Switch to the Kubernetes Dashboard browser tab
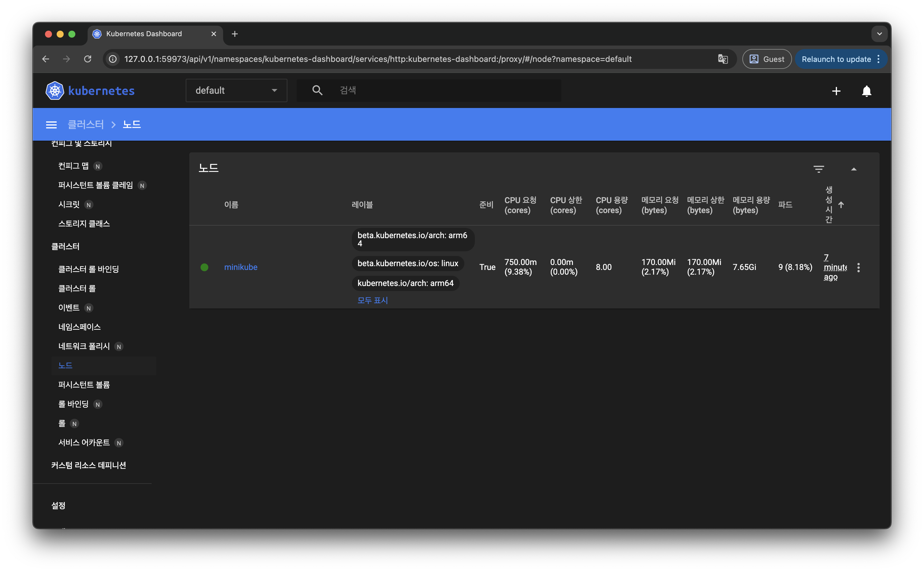The width and height of the screenshot is (924, 572). click(x=144, y=34)
